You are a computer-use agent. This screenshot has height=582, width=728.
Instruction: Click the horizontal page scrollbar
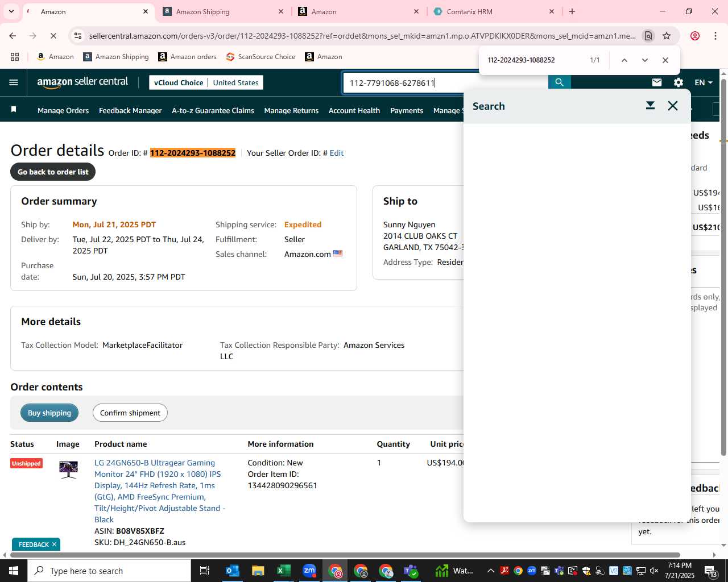point(345,555)
